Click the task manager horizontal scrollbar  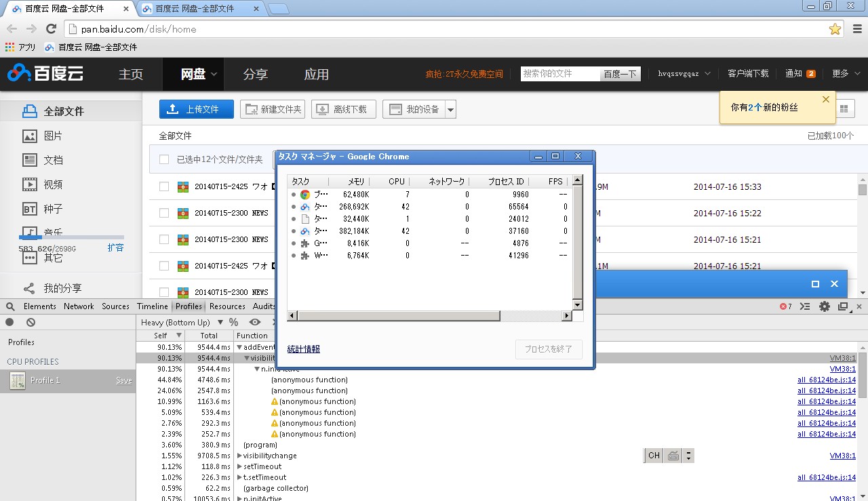pyautogui.click(x=398, y=317)
